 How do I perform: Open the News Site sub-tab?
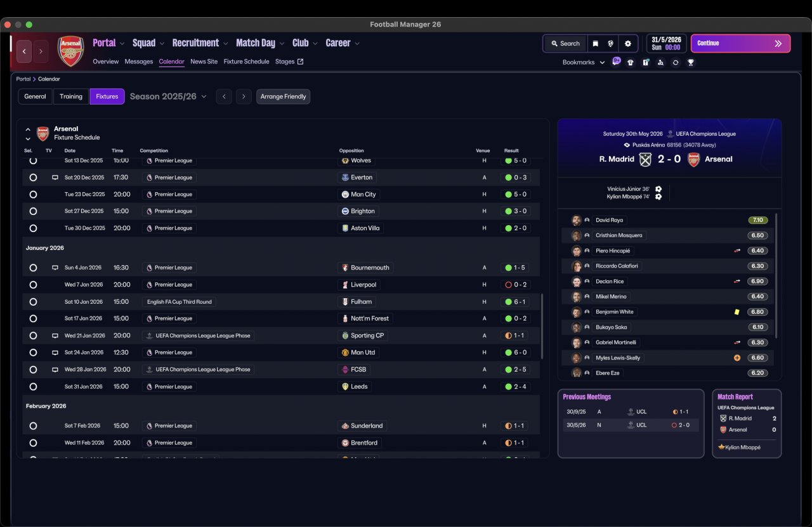coord(204,62)
